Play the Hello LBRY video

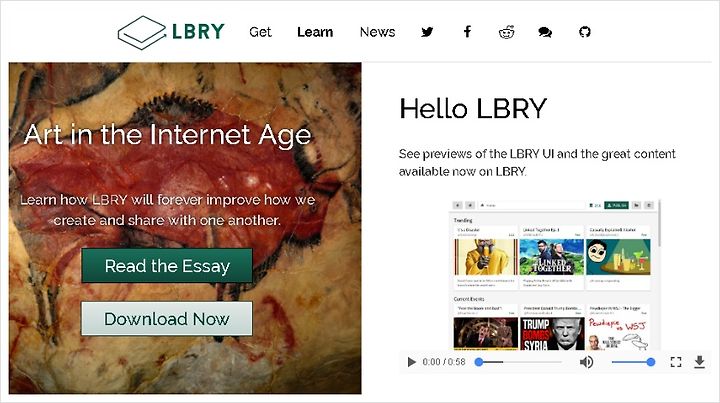pyautogui.click(x=411, y=362)
